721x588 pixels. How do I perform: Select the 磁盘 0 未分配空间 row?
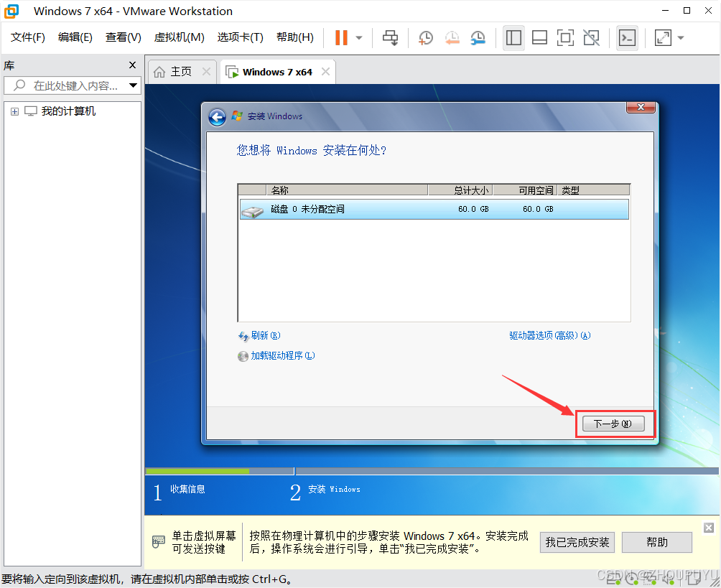pyautogui.click(x=434, y=209)
